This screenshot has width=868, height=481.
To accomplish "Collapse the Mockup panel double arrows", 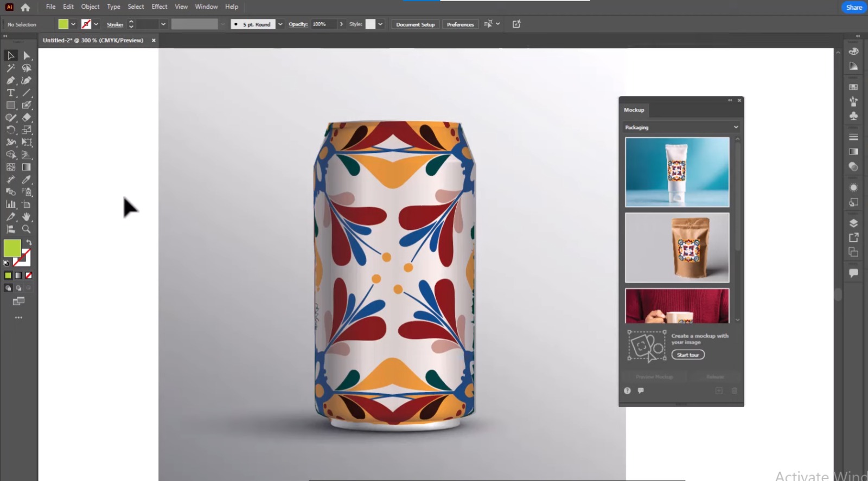I will (730, 100).
